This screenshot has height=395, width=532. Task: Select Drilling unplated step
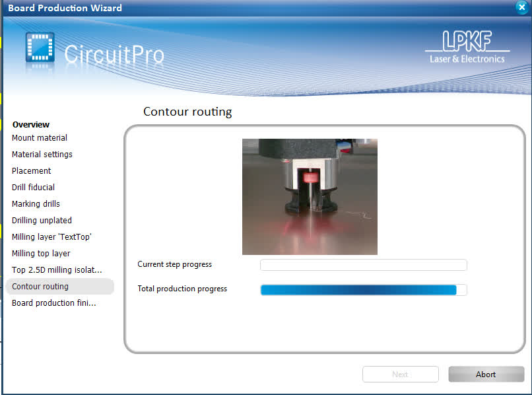[42, 221]
